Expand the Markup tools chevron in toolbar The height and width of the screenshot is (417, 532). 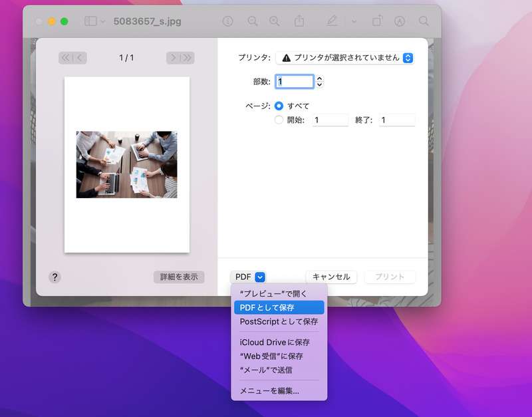(354, 21)
